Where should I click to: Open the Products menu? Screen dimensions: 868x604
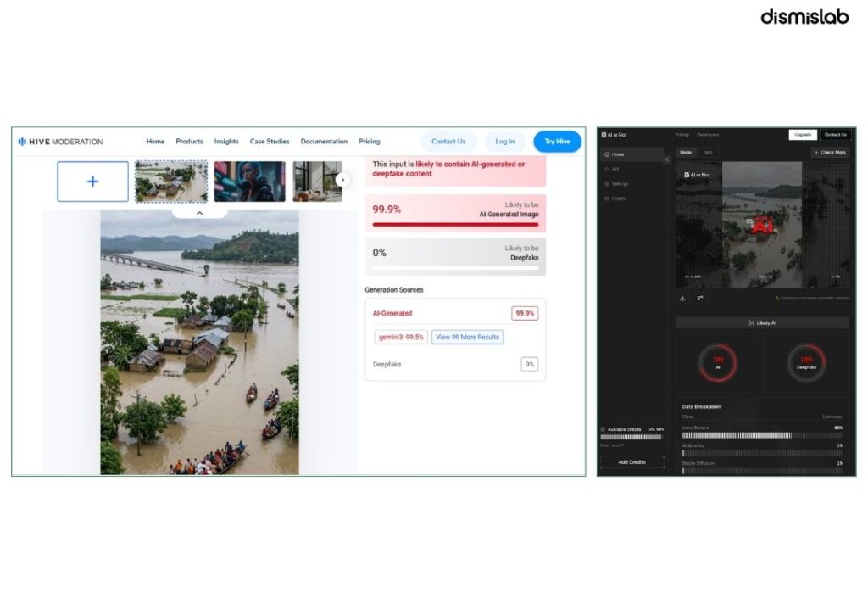click(x=189, y=142)
